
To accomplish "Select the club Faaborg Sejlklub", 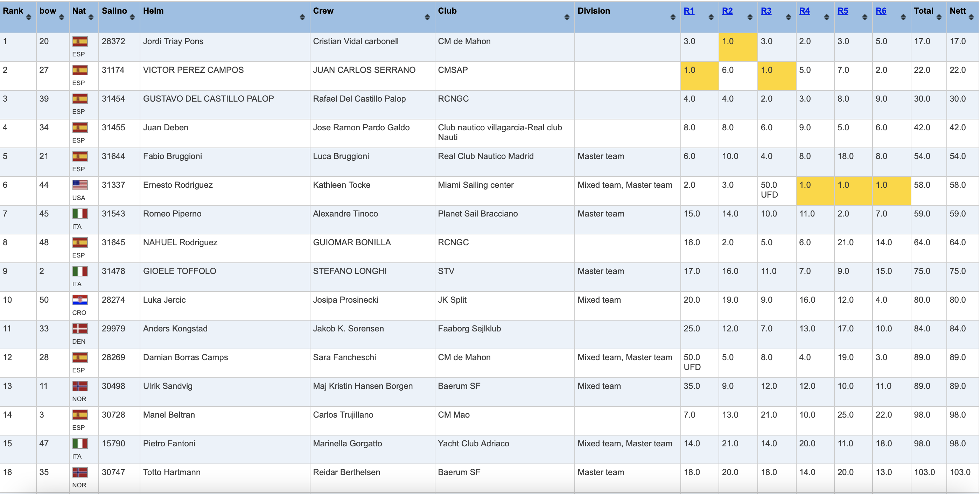I will click(469, 329).
